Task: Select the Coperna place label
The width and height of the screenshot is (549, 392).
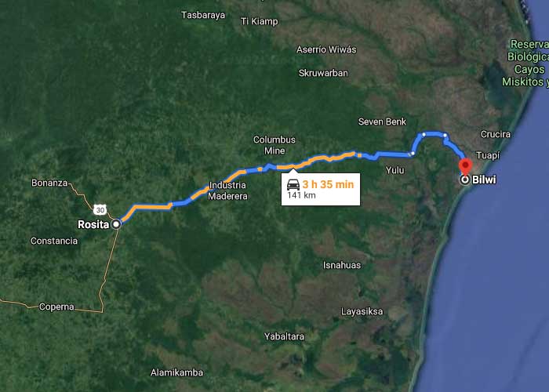Action: coord(56,307)
